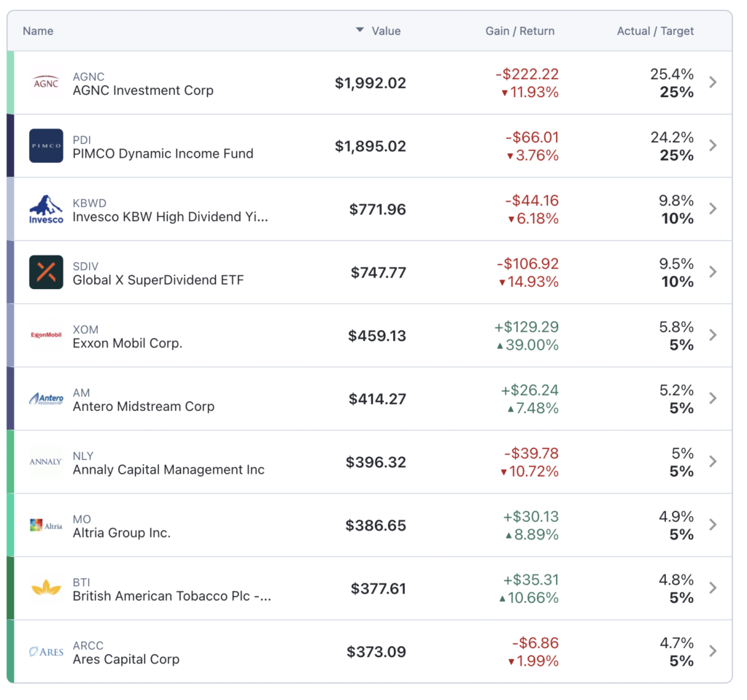Click the Actual / Target column header
747x700 pixels.
(x=655, y=31)
